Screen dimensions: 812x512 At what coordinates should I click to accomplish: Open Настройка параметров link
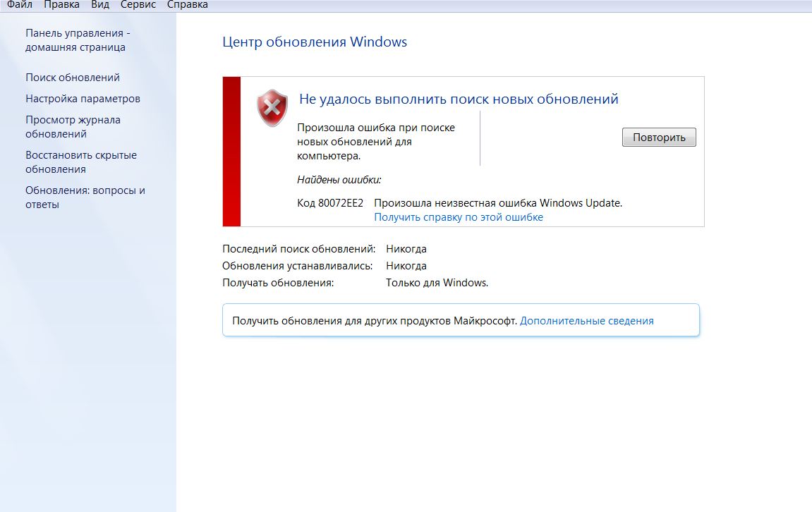(83, 98)
